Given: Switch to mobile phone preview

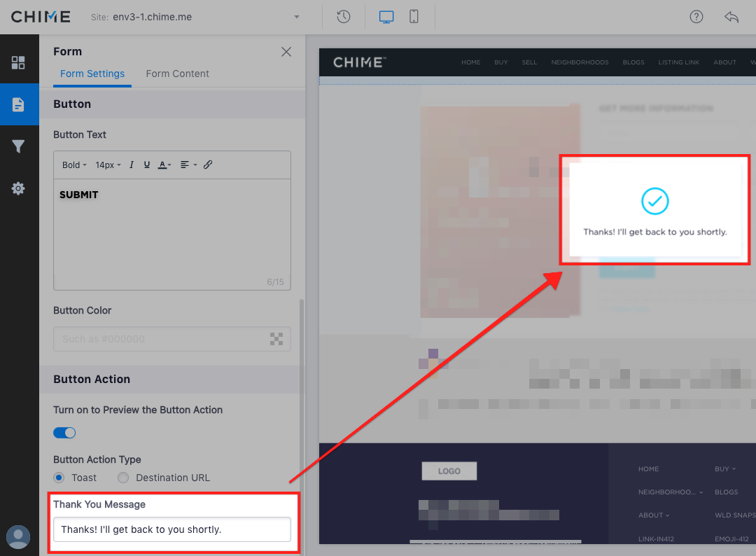Looking at the screenshot, I should tap(414, 17).
